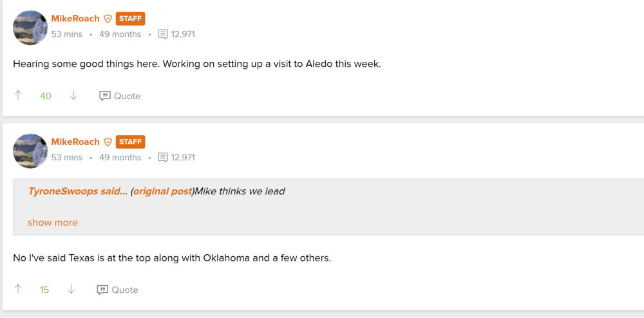Click post count icon in second post

(163, 157)
